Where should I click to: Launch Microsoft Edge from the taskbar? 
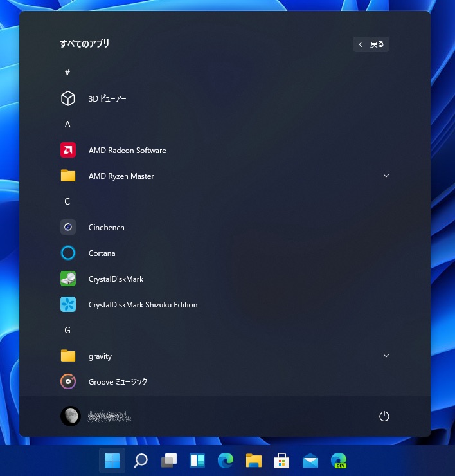coord(226,461)
